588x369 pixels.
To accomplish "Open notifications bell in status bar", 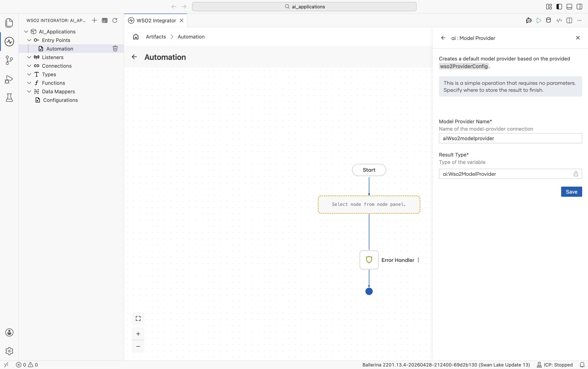I will pos(582,365).
